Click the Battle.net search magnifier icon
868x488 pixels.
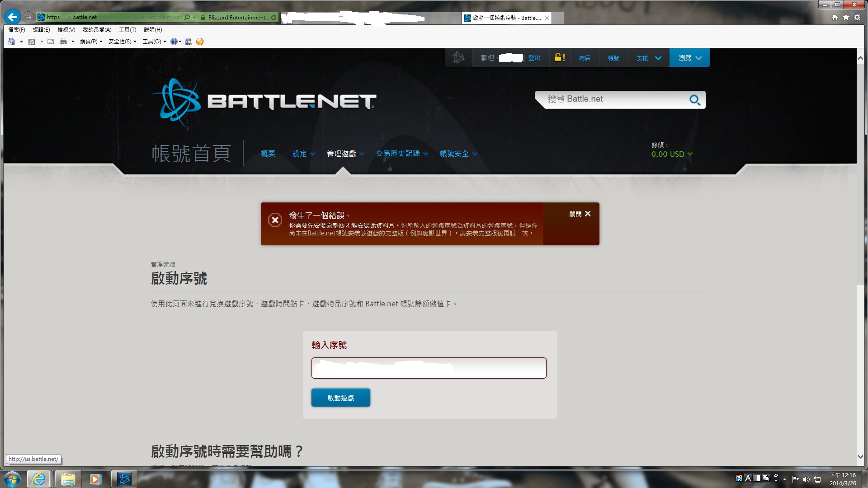(695, 100)
